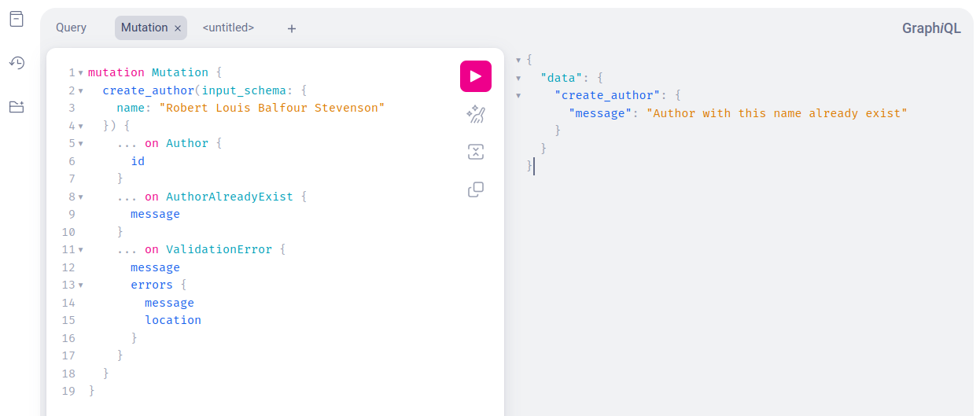Click line number 19 in the gutter
This screenshot has width=980, height=416.
pos(68,391)
